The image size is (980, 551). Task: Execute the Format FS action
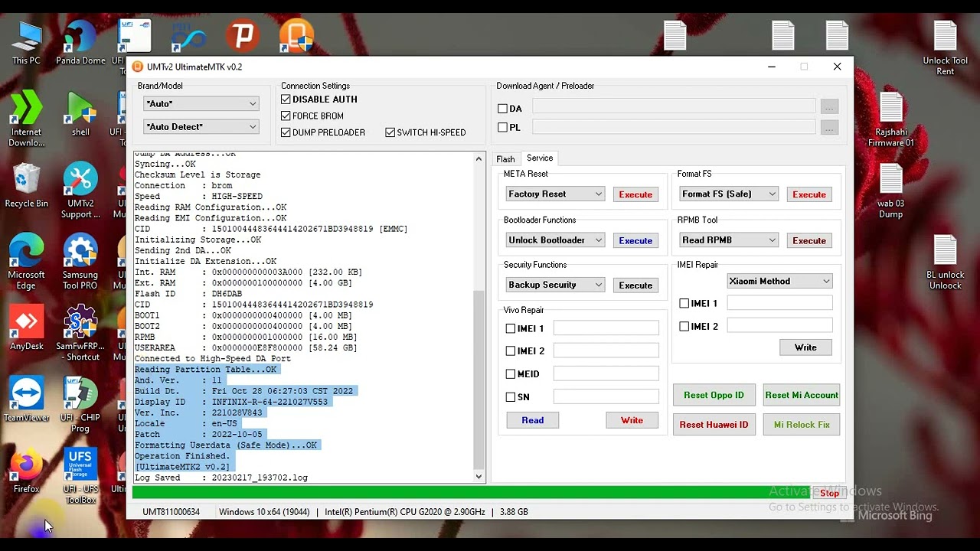(809, 194)
